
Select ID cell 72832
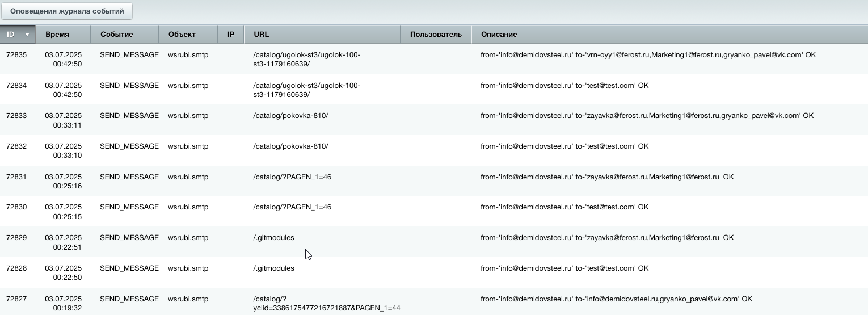click(16, 146)
